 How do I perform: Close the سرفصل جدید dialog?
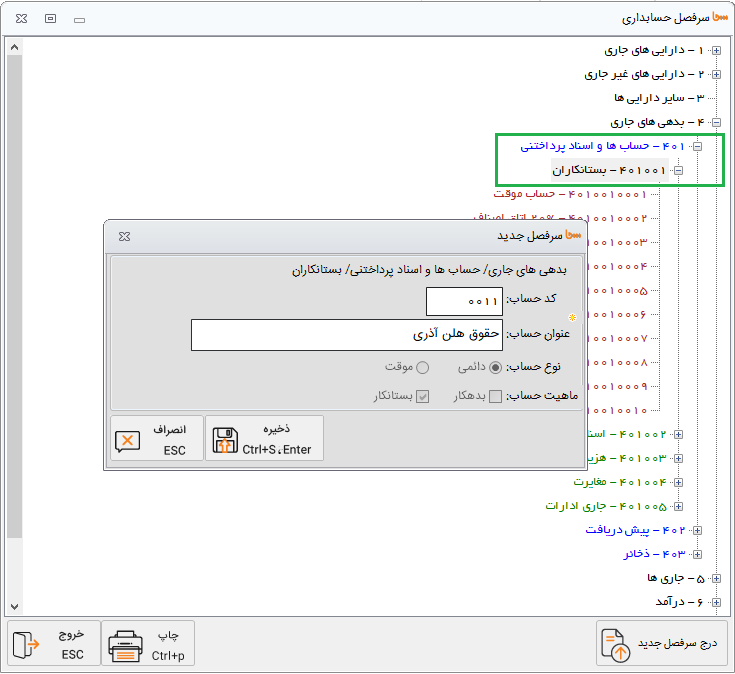124,237
